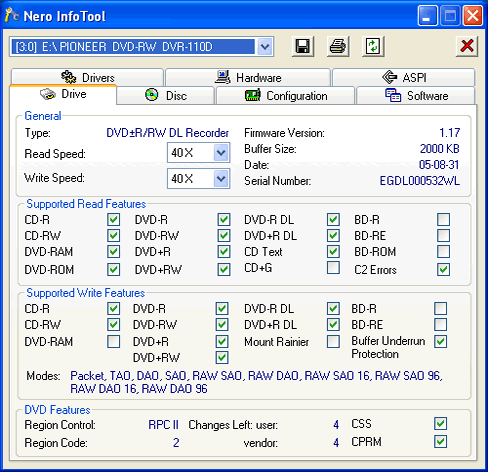Open the Software tab
This screenshot has height=472, width=488.
coord(416,96)
